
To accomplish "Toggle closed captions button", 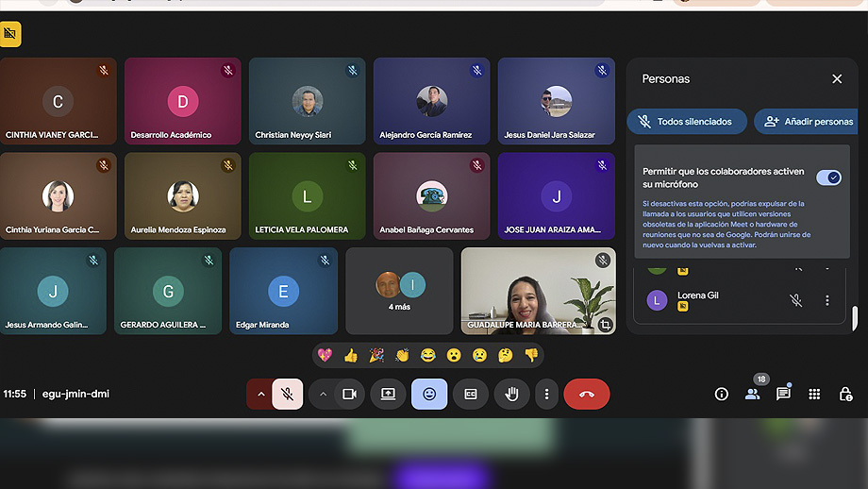I will point(471,394).
